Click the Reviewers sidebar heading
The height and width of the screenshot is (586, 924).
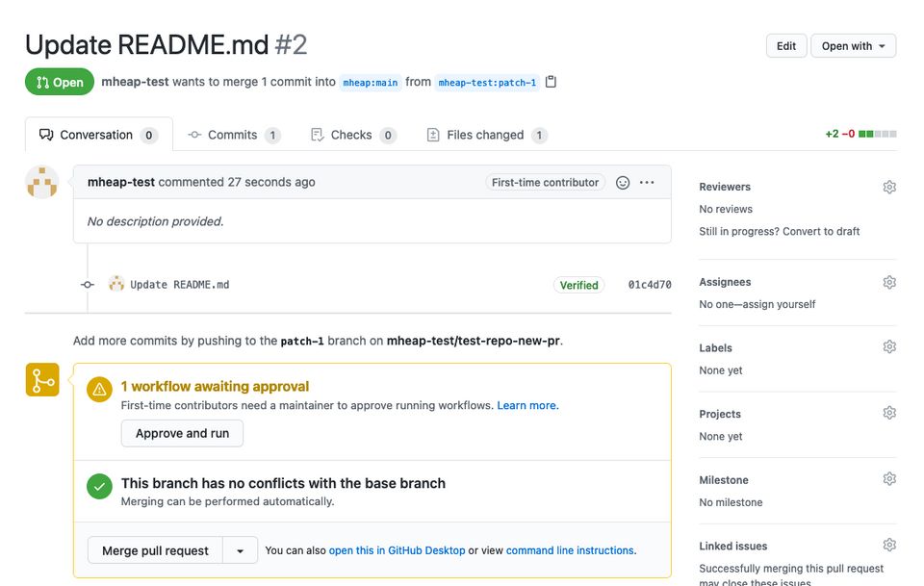725,187
